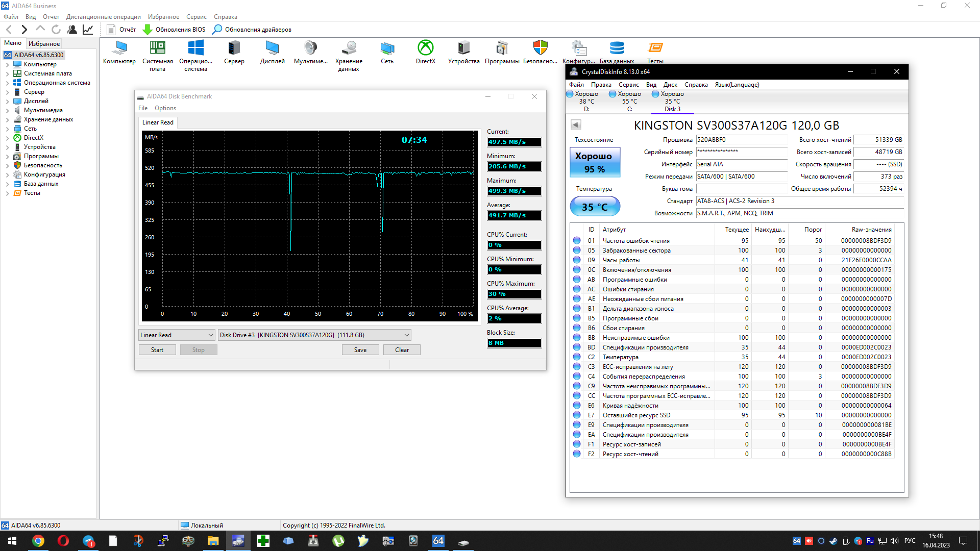
Task: Click previous disk arrow in CrystalDiskInfo
Action: point(576,124)
